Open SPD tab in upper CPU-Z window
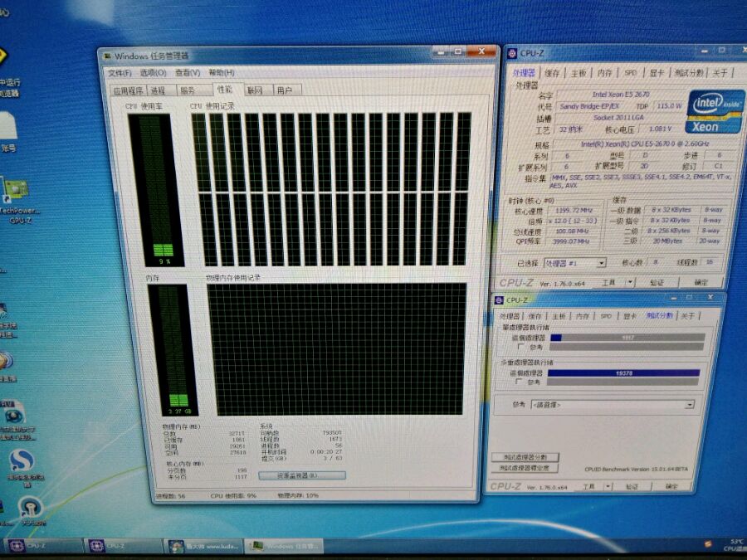 coord(630,73)
